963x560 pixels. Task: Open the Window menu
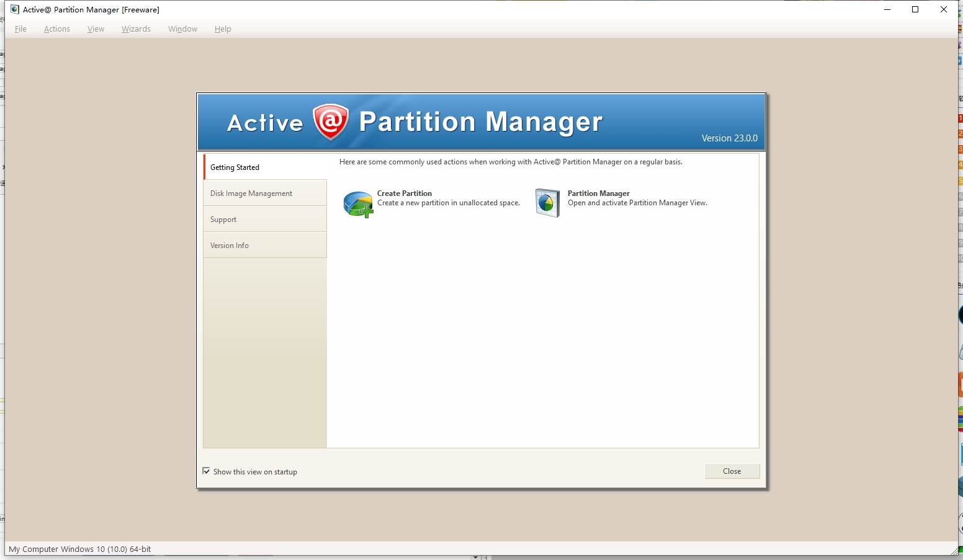click(182, 29)
